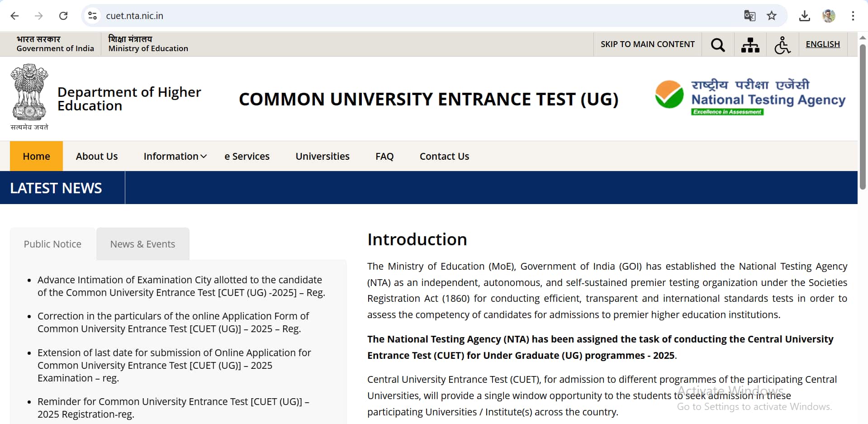Open browser downloads icon
The width and height of the screenshot is (868, 424).
click(x=804, y=16)
